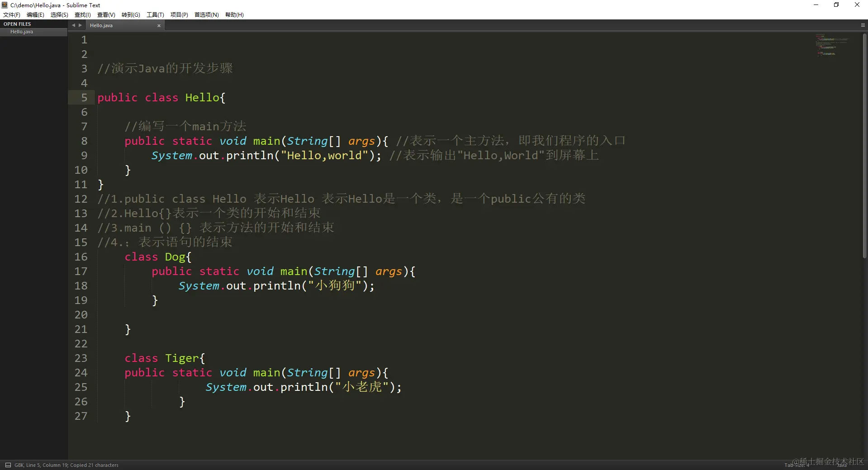Click the next tab arrow in the tab bar
Screen dimensions: 868x470
click(80, 25)
